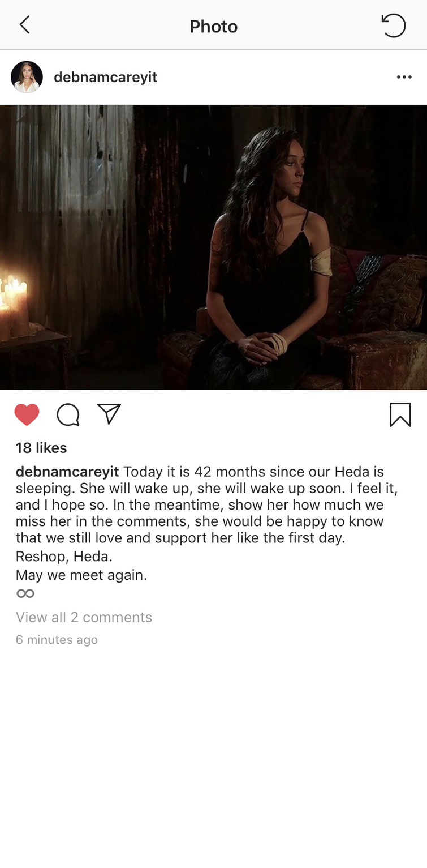This screenshot has height=868, width=427.
Task: Refresh the post with the circular arrow icon
Action: (x=394, y=25)
